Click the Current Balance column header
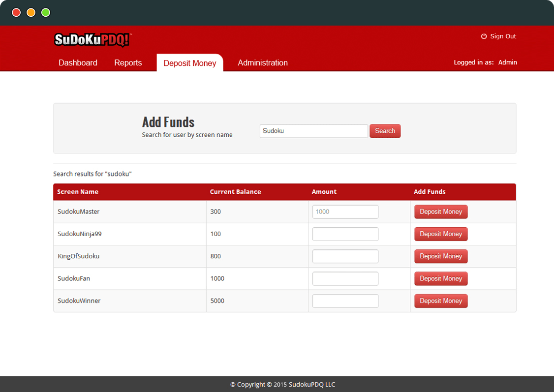Image resolution: width=554 pixels, height=392 pixels. [x=235, y=192]
